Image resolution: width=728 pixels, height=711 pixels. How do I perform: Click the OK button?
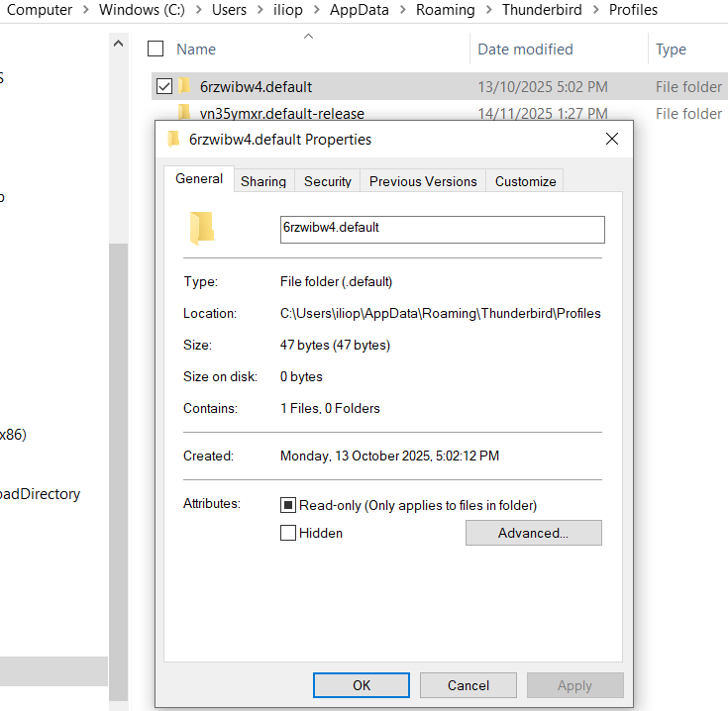point(362,685)
